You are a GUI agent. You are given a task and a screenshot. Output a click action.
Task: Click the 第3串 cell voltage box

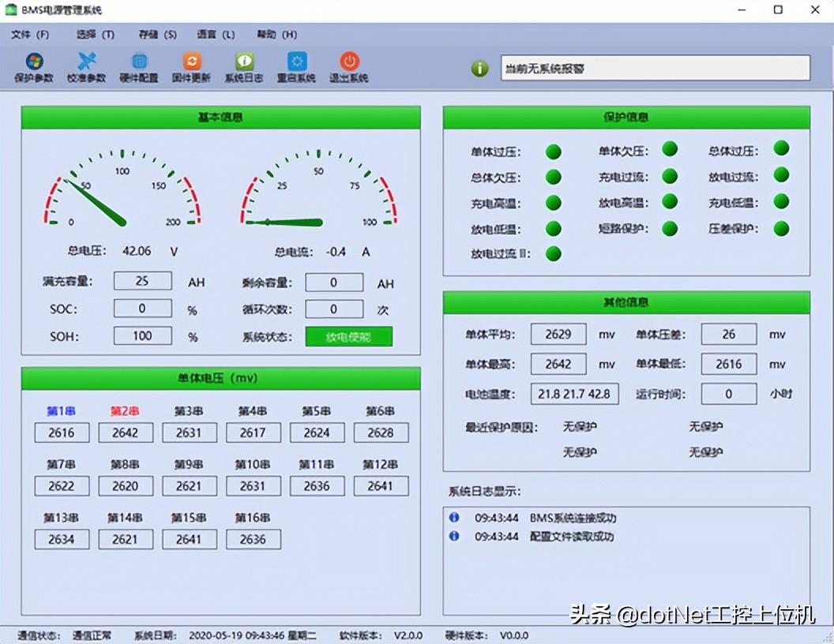[x=190, y=432]
